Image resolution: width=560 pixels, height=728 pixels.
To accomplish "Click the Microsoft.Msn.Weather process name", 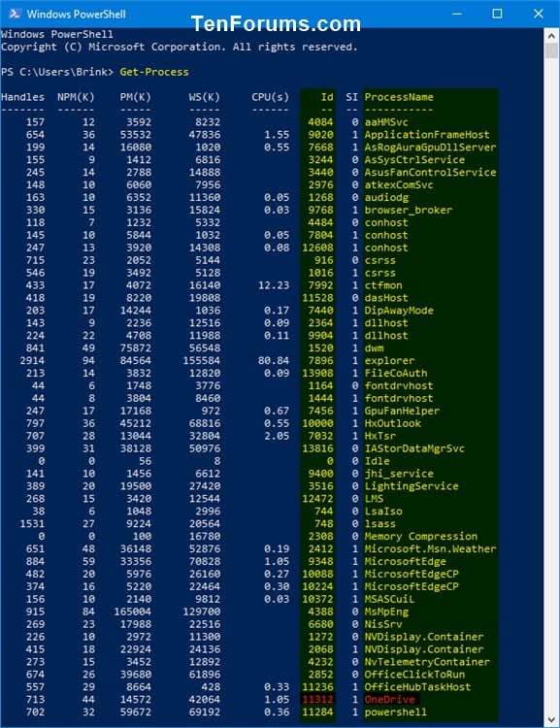I will (x=430, y=548).
